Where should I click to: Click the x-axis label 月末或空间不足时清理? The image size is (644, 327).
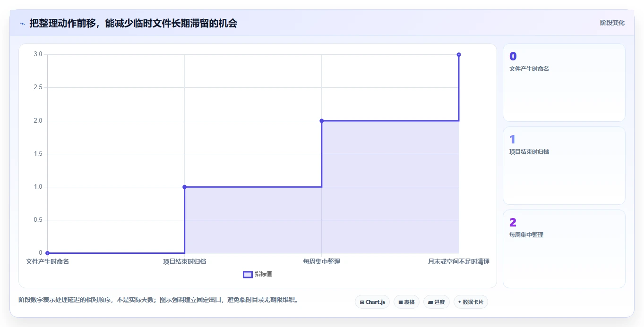point(459,261)
